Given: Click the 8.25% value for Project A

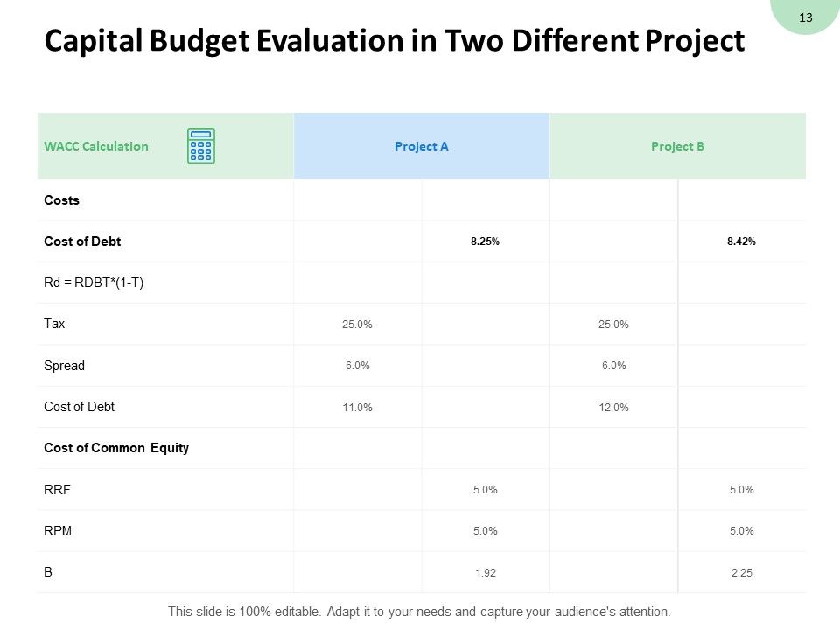Looking at the screenshot, I should point(485,241).
